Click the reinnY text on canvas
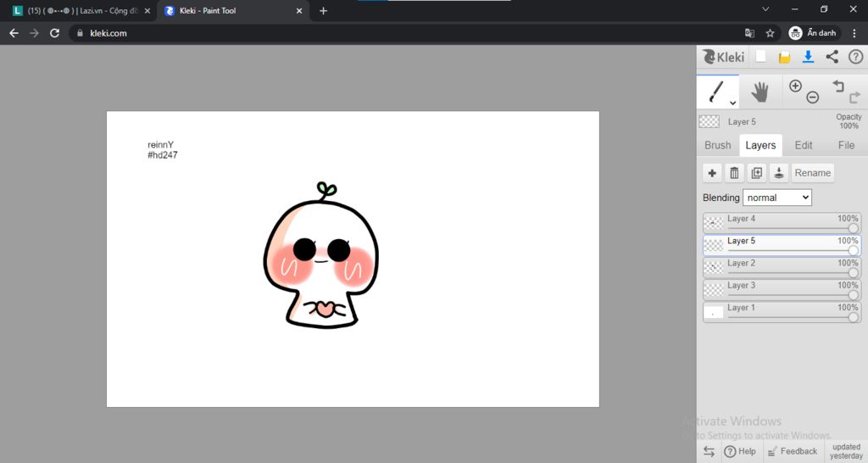This screenshot has height=463, width=868. [x=160, y=144]
